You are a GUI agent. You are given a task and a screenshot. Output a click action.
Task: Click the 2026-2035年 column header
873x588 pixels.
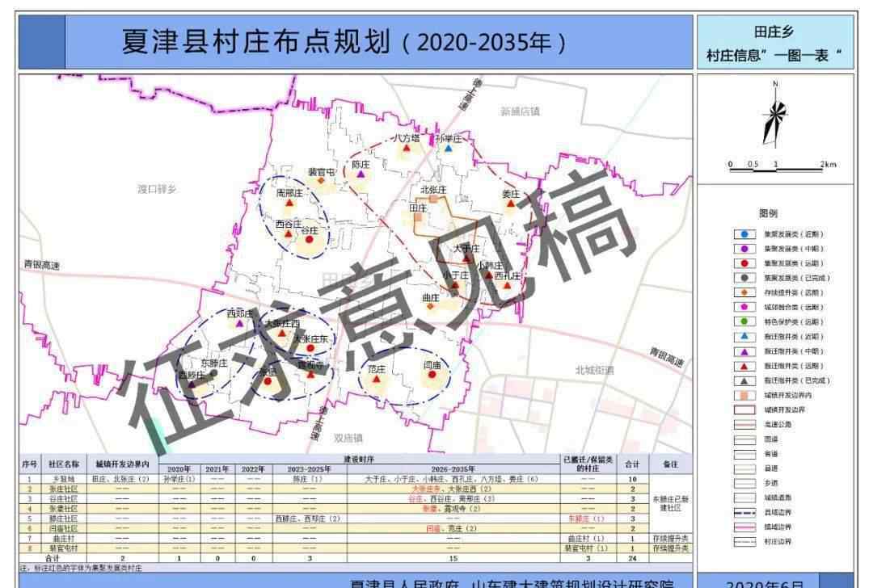coord(453,469)
